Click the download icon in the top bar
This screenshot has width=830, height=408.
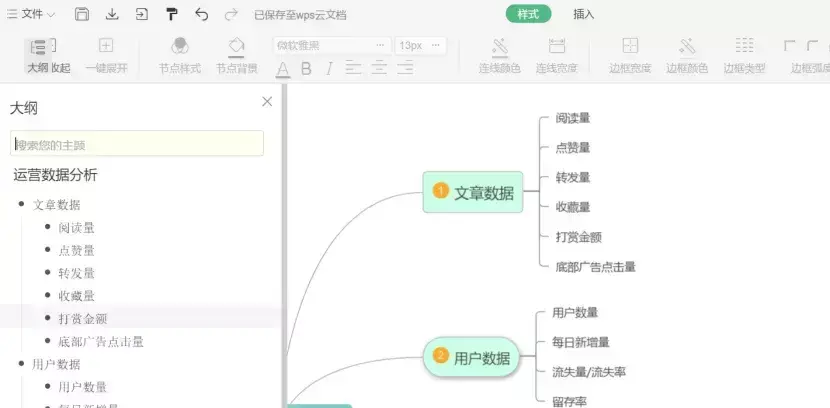pyautogui.click(x=112, y=15)
